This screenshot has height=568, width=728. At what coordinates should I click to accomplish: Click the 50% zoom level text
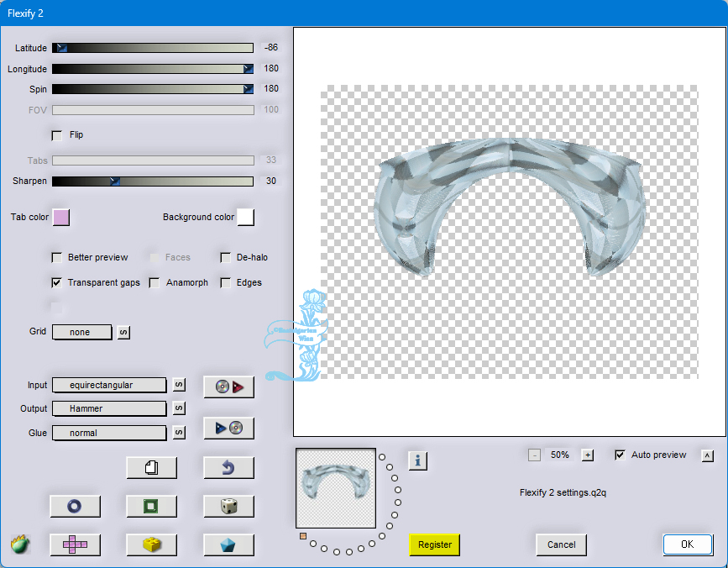[560, 455]
